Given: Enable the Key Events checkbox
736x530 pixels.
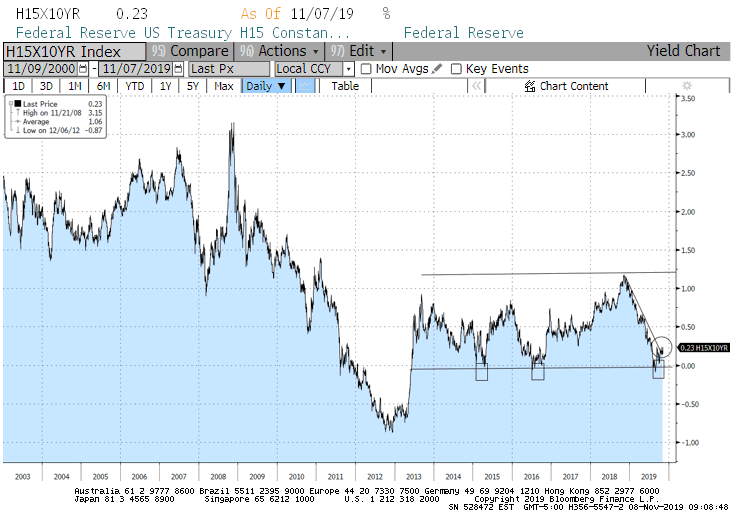Looking at the screenshot, I should (x=456, y=69).
